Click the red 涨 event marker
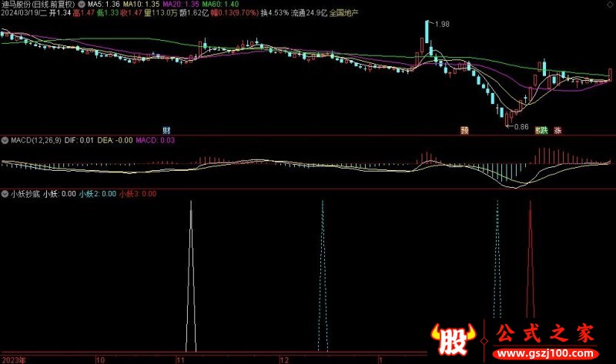 point(556,130)
